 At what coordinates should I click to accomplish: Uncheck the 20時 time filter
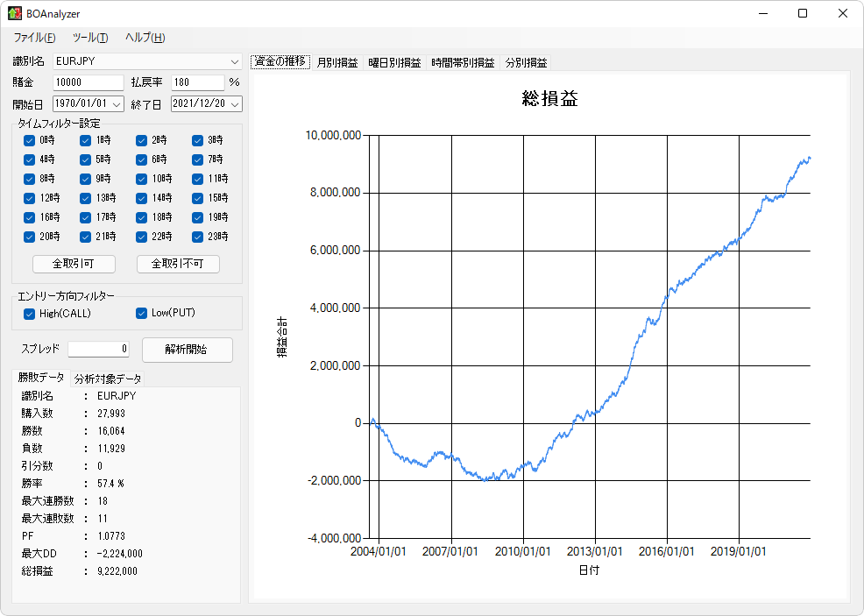pyautogui.click(x=29, y=237)
